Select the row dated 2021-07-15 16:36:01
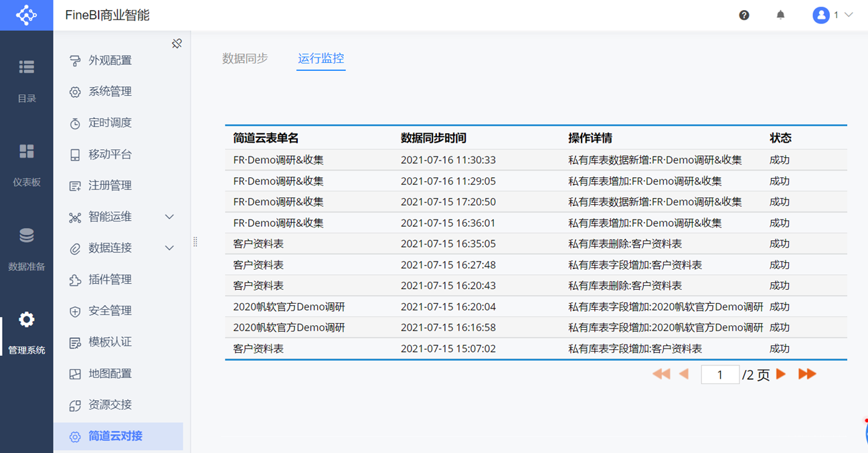 click(x=536, y=223)
